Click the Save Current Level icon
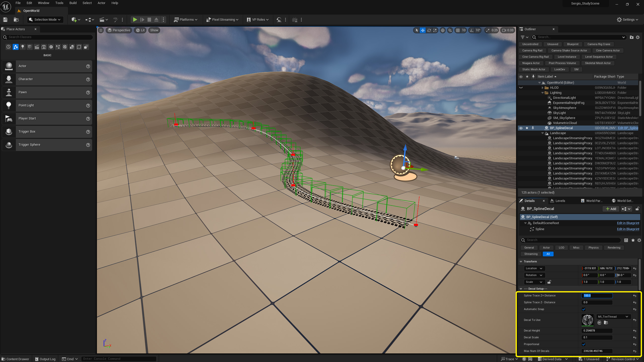The height and width of the screenshot is (362, 644). click(x=5, y=19)
